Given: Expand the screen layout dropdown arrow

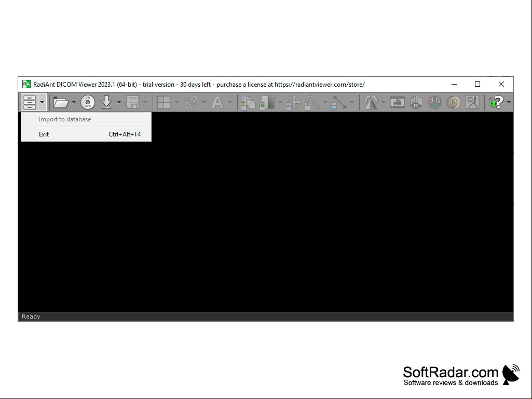Looking at the screenshot, I should coord(177,102).
